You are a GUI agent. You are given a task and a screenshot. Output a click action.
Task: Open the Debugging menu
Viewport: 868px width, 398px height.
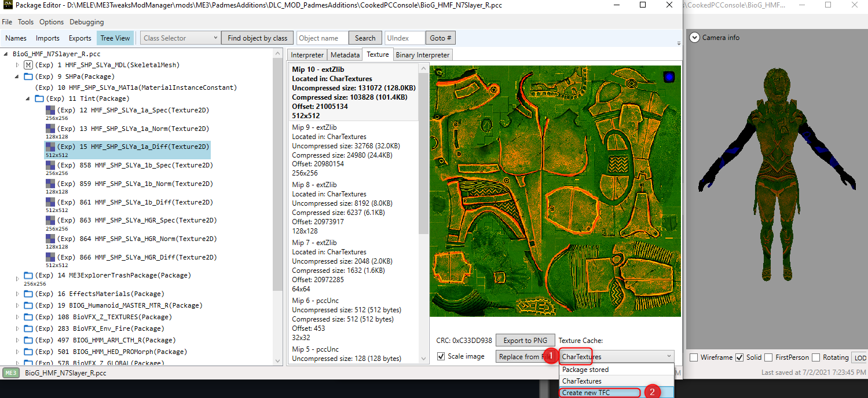(87, 22)
